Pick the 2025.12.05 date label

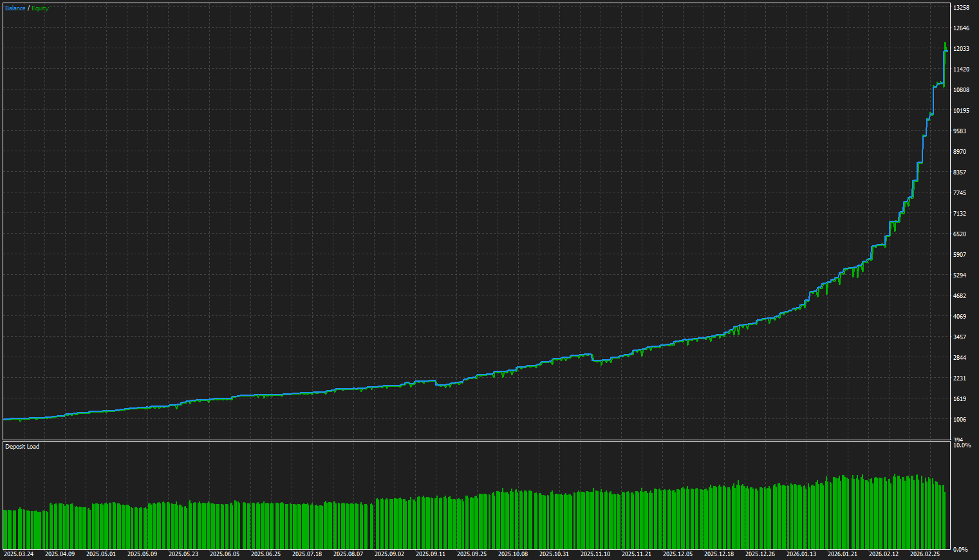point(678,554)
